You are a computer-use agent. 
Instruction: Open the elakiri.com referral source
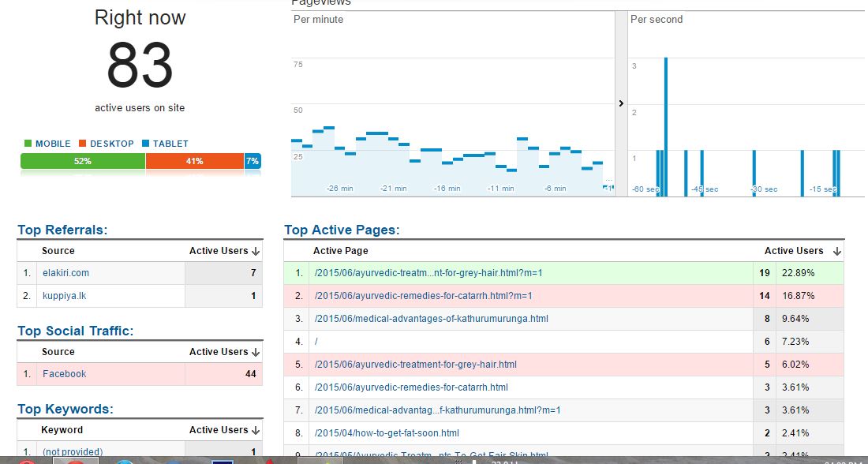click(65, 273)
